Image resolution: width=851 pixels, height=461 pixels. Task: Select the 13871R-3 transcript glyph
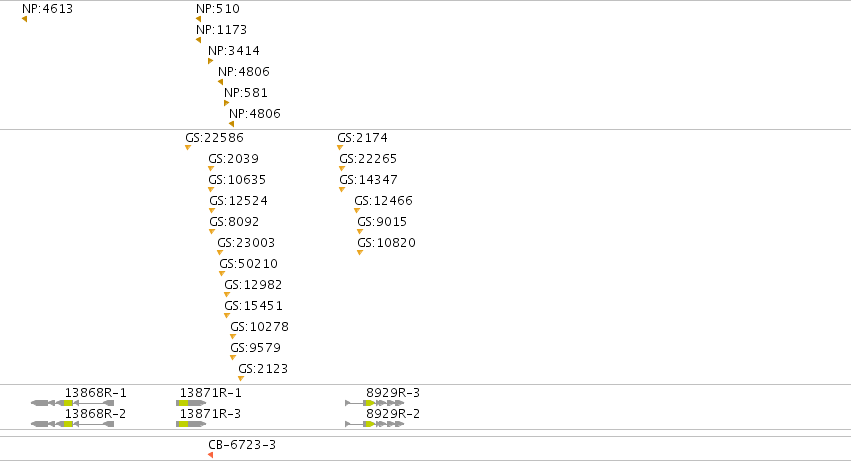click(191, 424)
